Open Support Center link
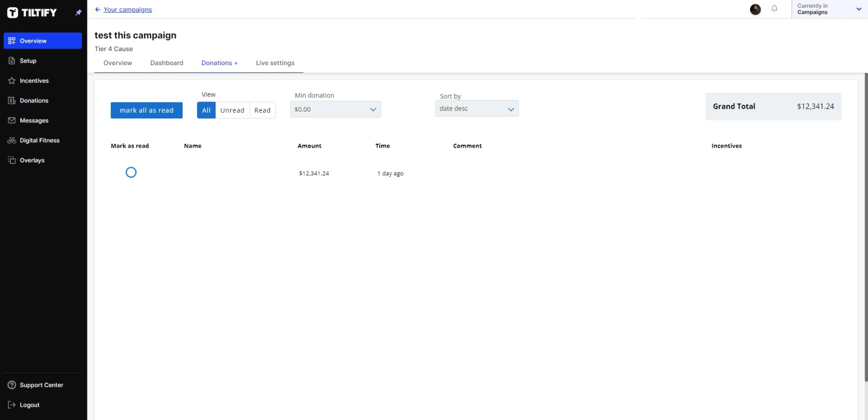868x420 pixels. tap(43, 385)
